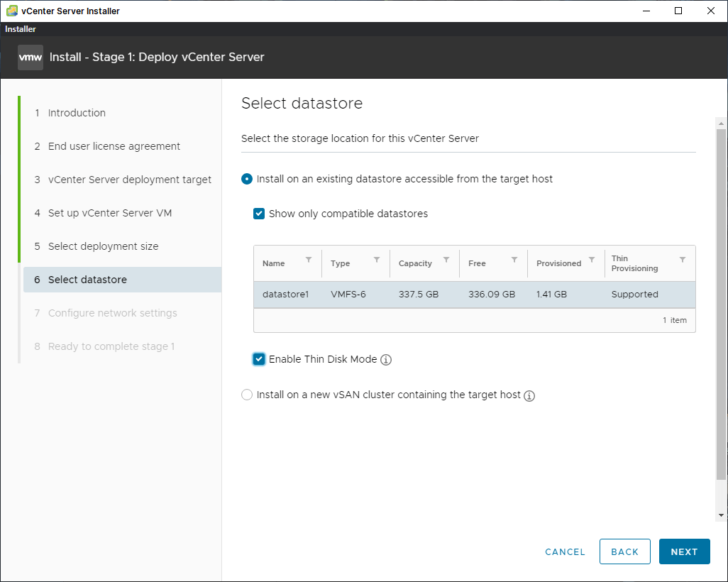Click the BACK button
The image size is (728, 582).
coord(625,551)
